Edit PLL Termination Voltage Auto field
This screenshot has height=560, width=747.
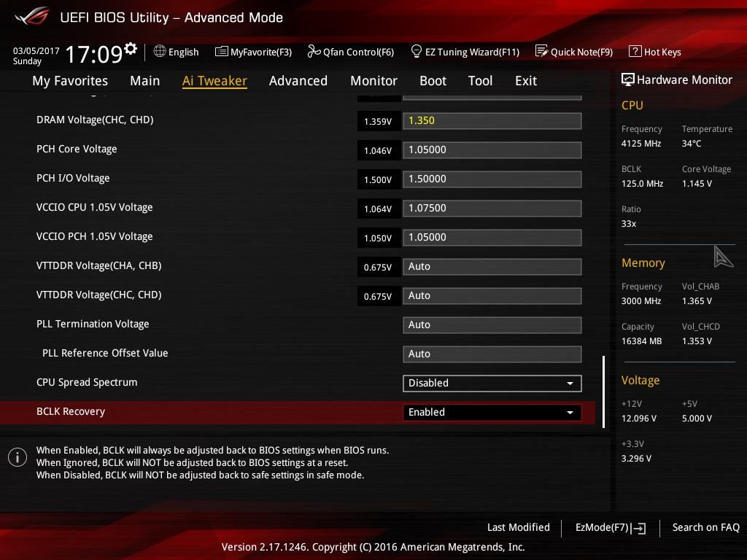pos(492,325)
